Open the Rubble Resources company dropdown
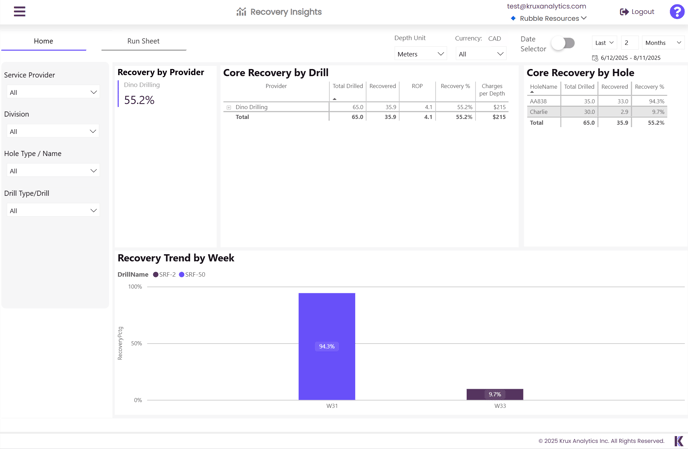This screenshot has width=688, height=449. 553,18
